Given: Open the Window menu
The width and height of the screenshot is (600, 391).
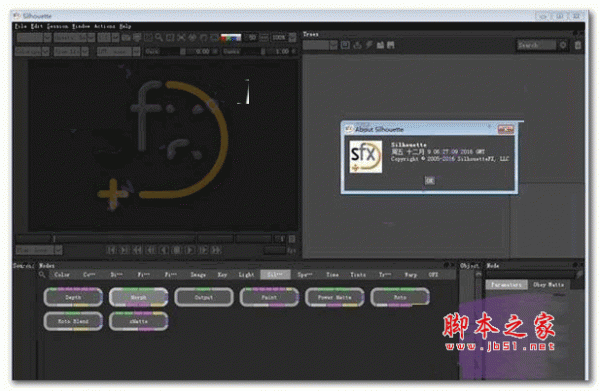Looking at the screenshot, I should click(81, 26).
